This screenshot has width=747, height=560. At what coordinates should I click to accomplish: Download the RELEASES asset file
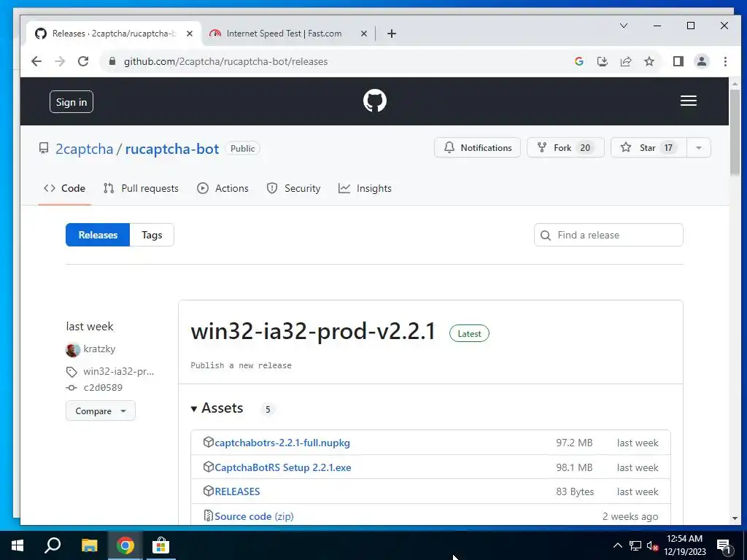[x=237, y=491]
